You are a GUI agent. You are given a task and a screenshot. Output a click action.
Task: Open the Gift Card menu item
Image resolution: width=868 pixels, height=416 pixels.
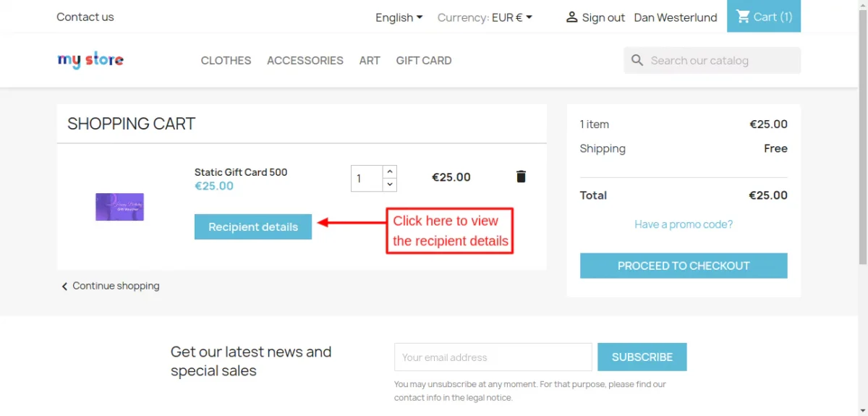[424, 61]
